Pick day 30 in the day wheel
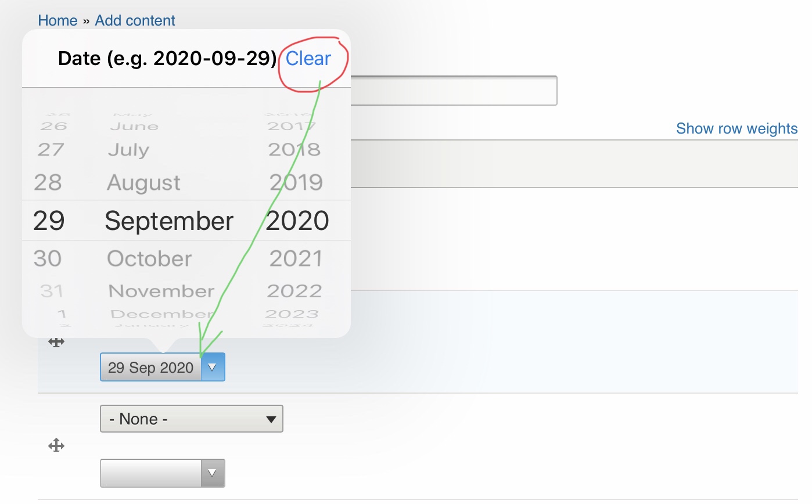 tap(48, 258)
